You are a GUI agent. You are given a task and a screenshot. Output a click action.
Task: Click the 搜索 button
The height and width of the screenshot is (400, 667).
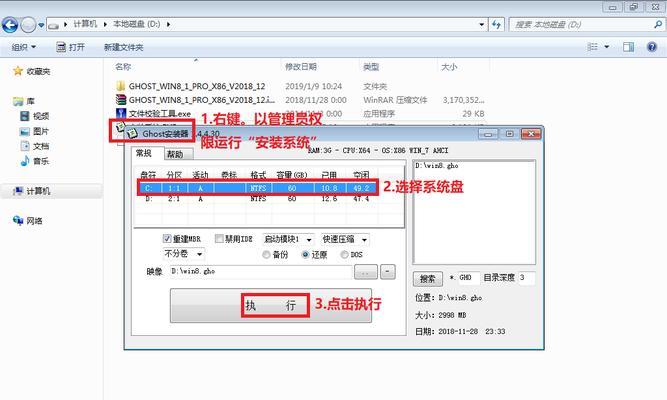pyautogui.click(x=428, y=279)
